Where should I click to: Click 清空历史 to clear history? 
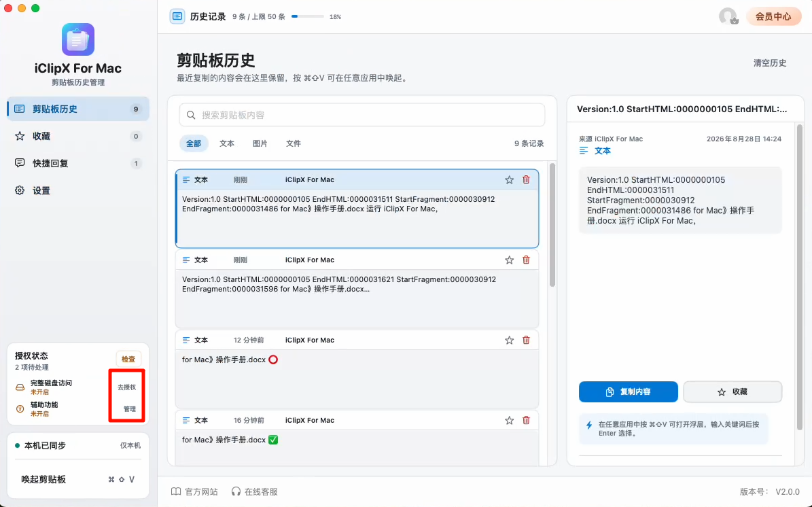[770, 63]
